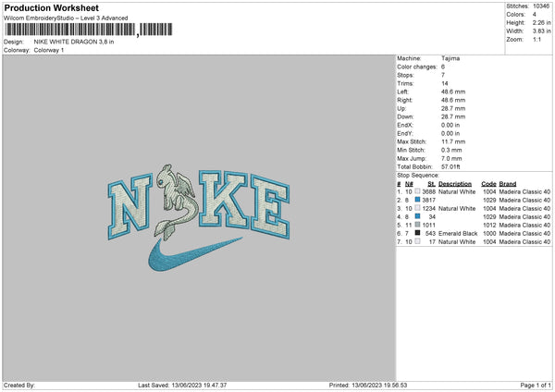Viewport: 555px width, 392px height.
Task: Click the blue swatch in stop 4 row
Action: 418,216
